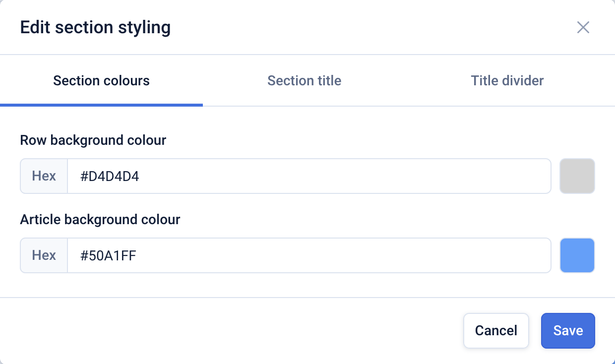Screen dimensions: 615x364
Task: Open the Section title tab
Action: coord(304,81)
